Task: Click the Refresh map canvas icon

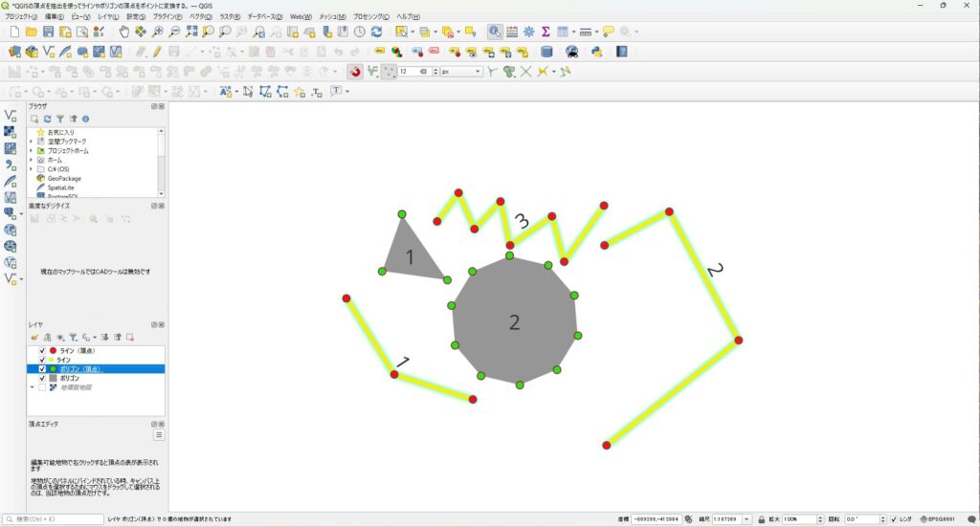Action: tap(378, 32)
